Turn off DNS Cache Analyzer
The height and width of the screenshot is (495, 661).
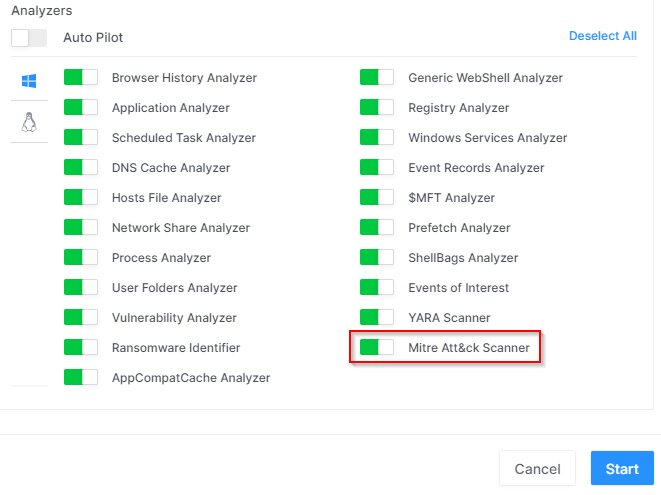81,167
